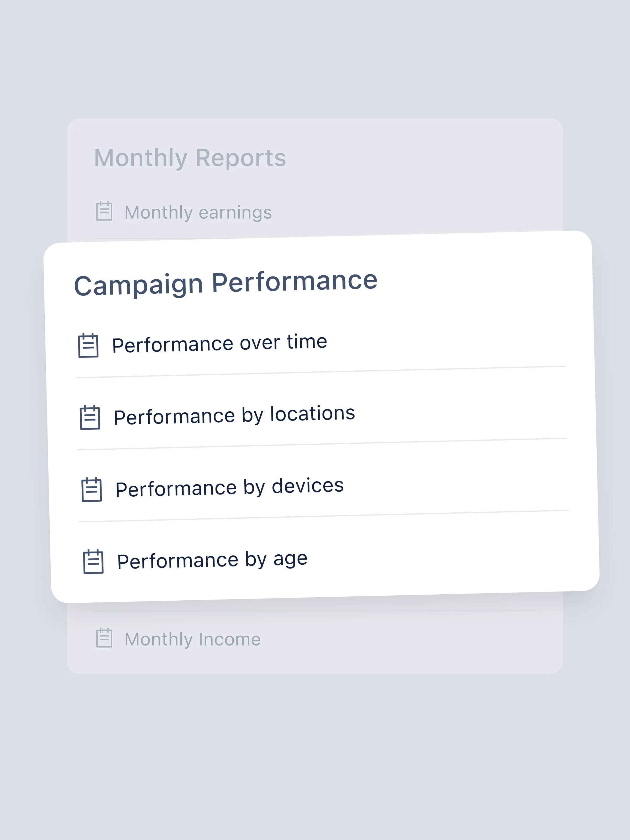
Task: Open the Performance by locations report
Action: click(234, 415)
